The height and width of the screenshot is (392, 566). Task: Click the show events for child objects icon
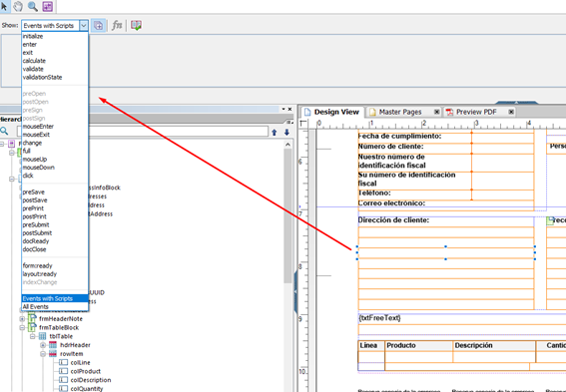tap(98, 26)
